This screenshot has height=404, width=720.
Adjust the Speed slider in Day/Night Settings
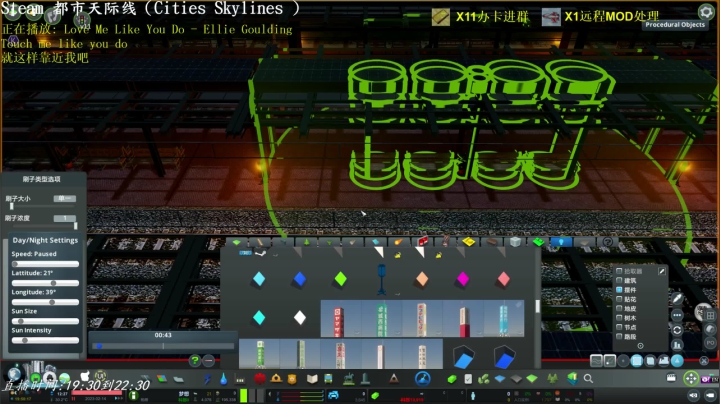pos(45,264)
